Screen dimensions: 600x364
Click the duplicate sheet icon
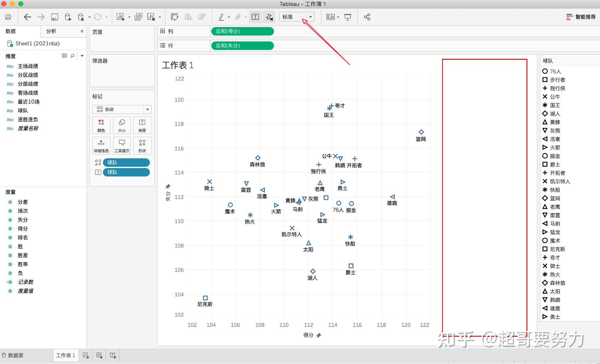pos(138,17)
